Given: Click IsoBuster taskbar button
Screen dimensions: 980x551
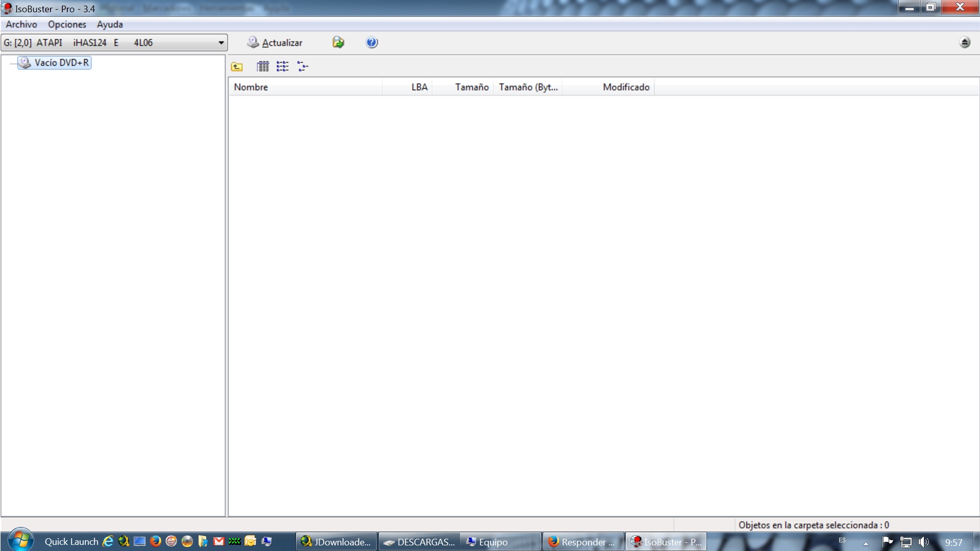Looking at the screenshot, I should click(x=666, y=542).
